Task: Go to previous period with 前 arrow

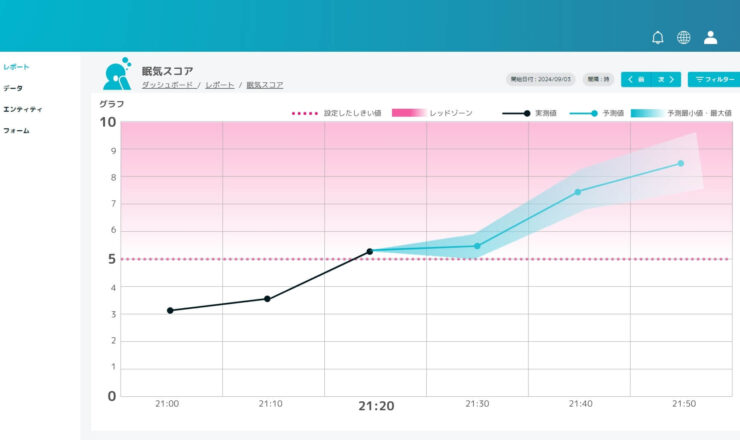Action: pos(636,79)
